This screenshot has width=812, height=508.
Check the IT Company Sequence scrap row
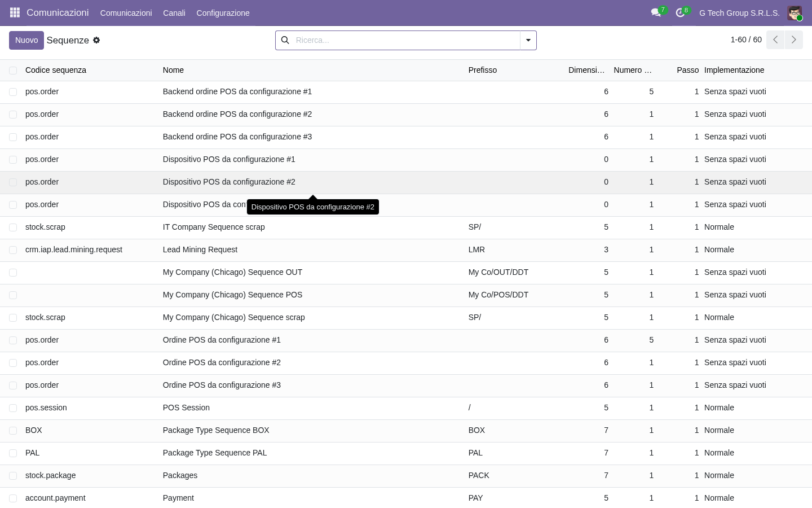click(x=13, y=227)
